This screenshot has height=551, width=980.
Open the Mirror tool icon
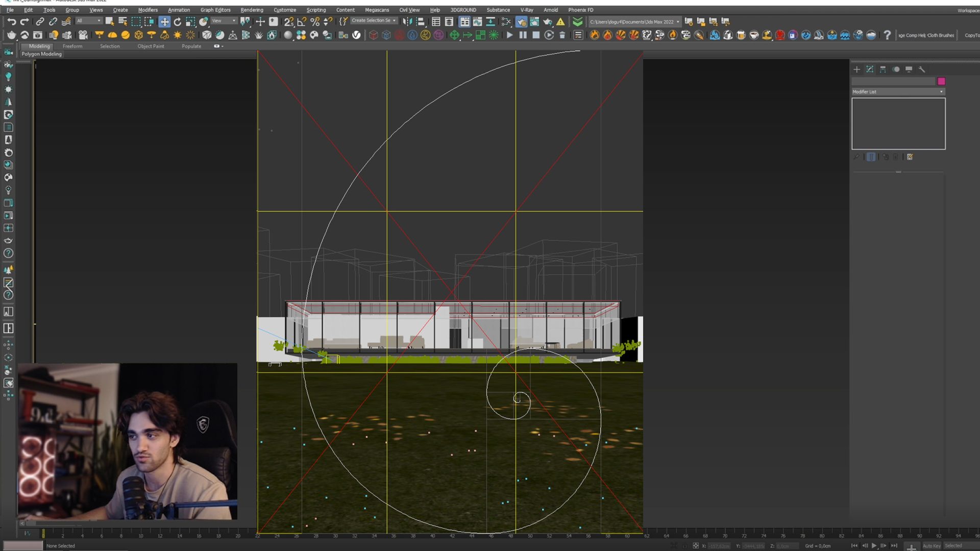[407, 21]
